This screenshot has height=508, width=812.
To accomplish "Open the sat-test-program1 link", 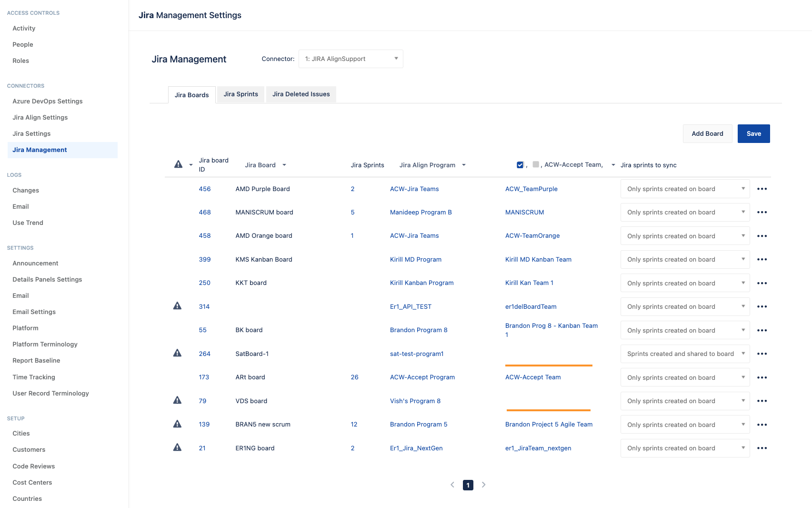I will 417,354.
